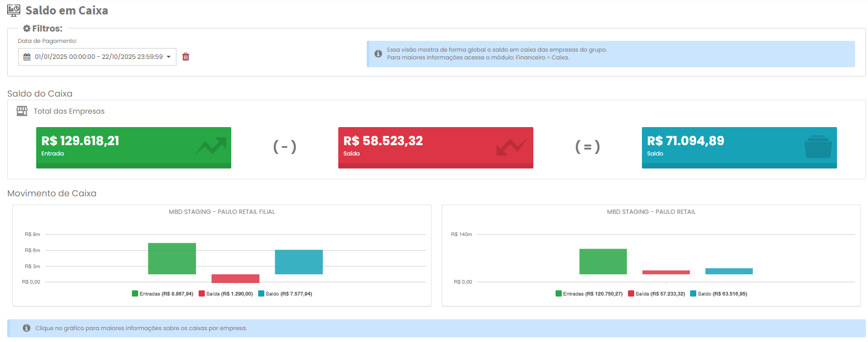The width and height of the screenshot is (868, 342).
Task: Click blue Saldo bar in PAULO RETAIL FILIAL chart
Action: (298, 262)
